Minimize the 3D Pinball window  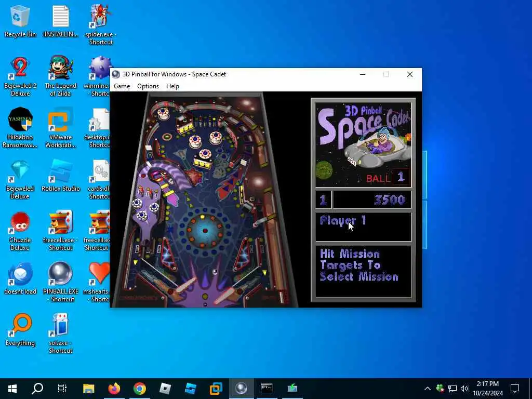click(363, 74)
